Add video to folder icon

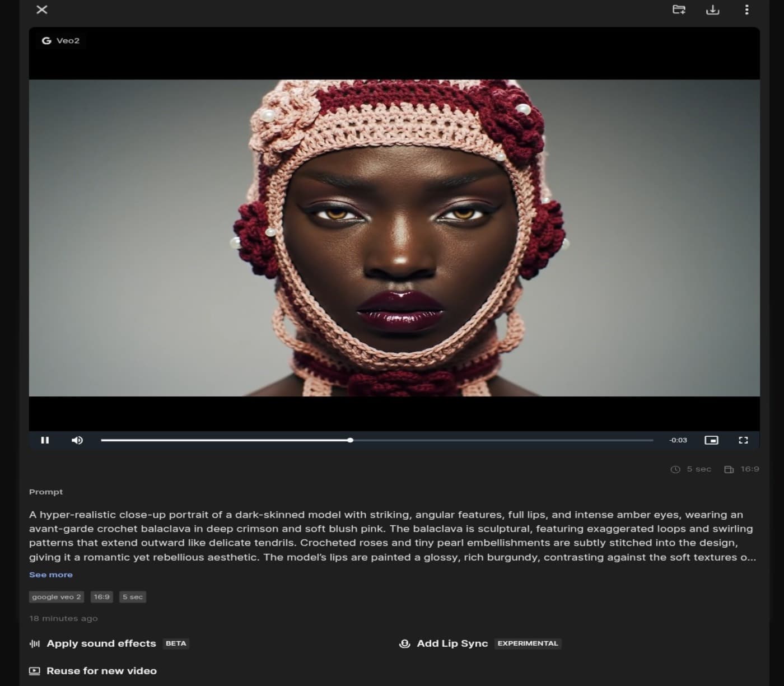(x=679, y=10)
